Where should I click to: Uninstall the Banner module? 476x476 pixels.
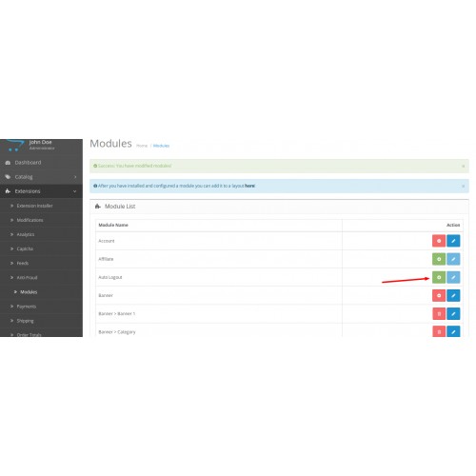[x=439, y=295]
